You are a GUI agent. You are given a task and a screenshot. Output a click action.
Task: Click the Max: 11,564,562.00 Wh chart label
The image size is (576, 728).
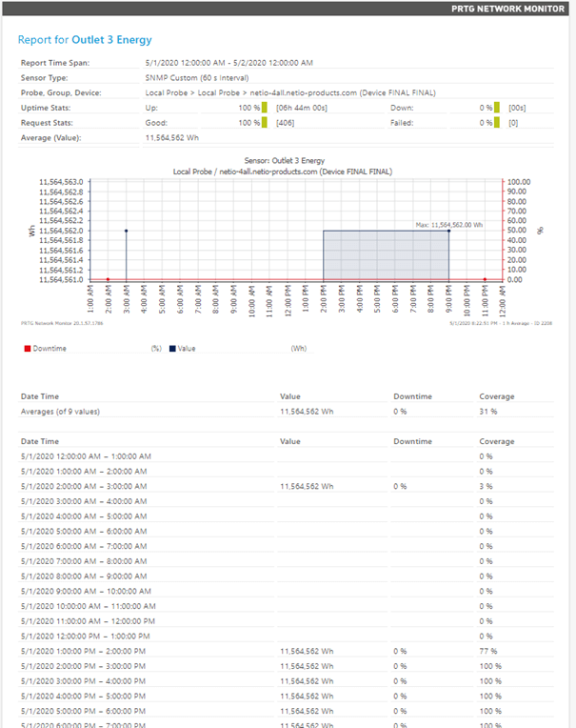click(451, 225)
